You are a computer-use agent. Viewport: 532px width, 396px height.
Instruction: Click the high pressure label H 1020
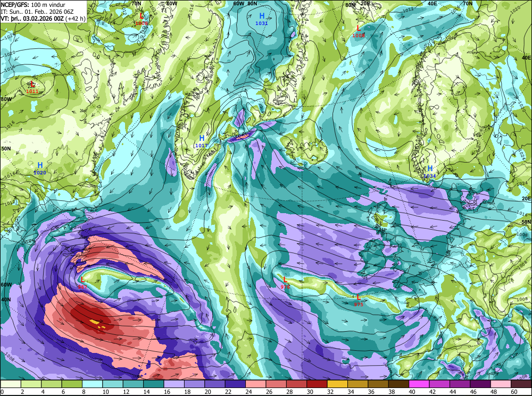pyautogui.click(x=40, y=168)
